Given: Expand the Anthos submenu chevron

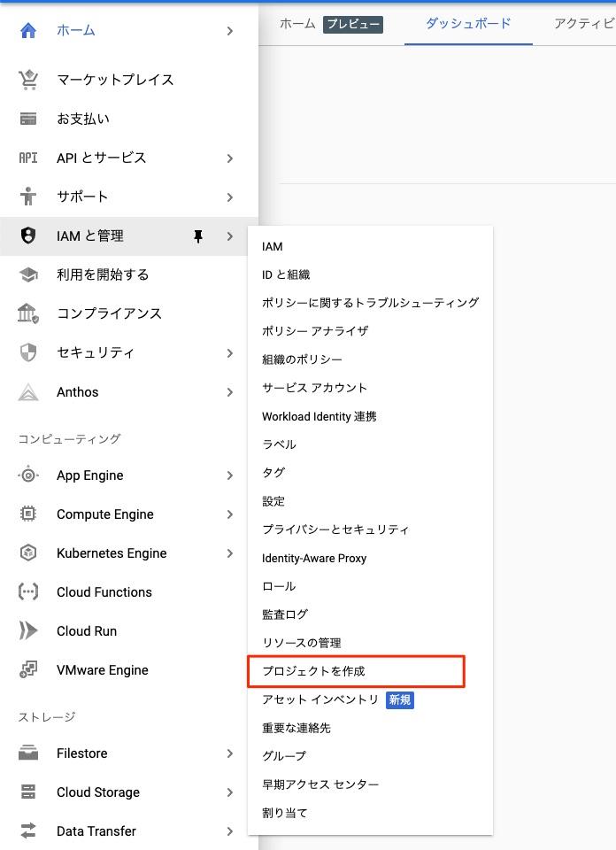Looking at the screenshot, I should 230,392.
